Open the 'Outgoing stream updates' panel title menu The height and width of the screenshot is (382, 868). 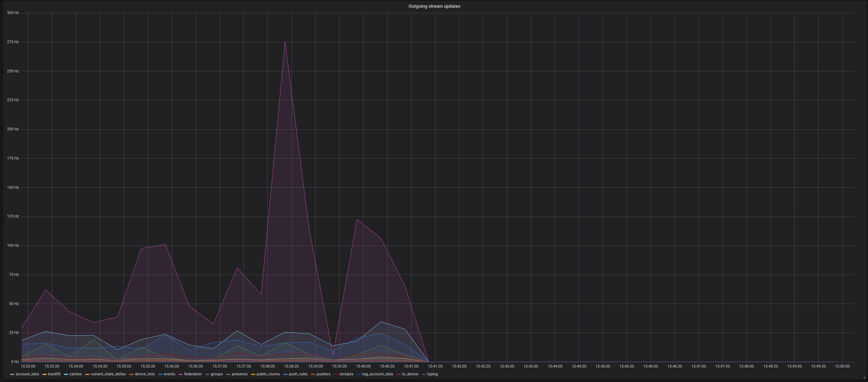point(434,6)
